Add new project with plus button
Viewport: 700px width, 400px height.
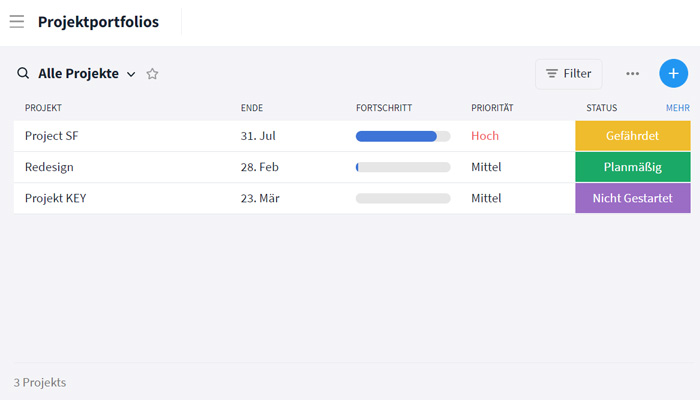(674, 73)
